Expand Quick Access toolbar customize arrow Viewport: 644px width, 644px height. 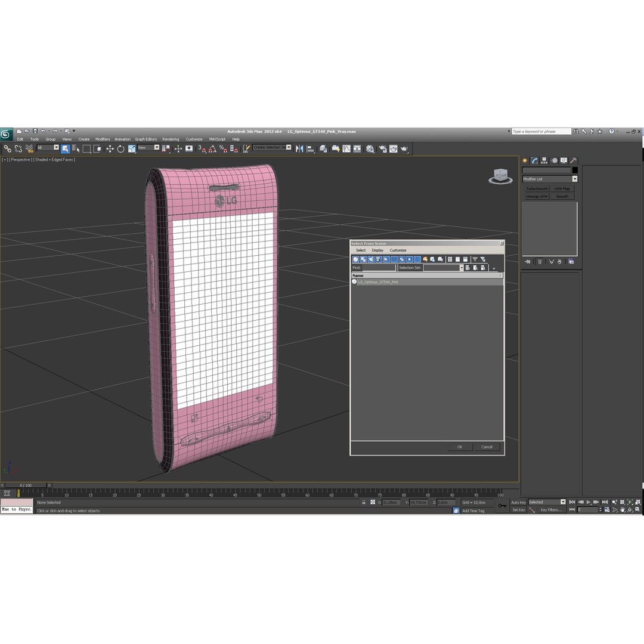click(74, 131)
